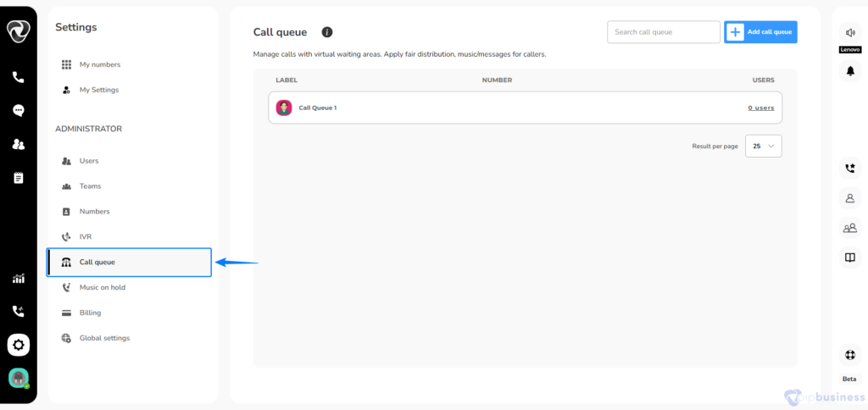Image resolution: width=868 pixels, height=410 pixels.
Task: Open the phone calls icon in left bar
Action: pyautogui.click(x=19, y=77)
